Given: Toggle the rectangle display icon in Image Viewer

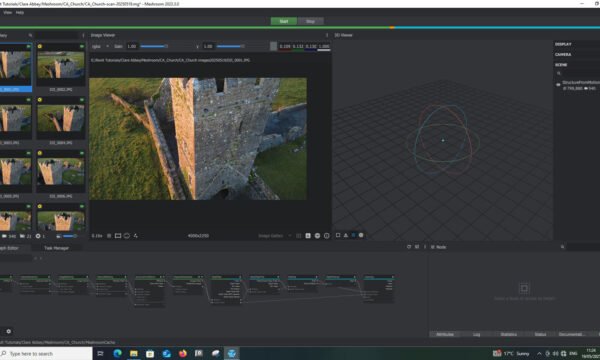Looking at the screenshot, I should (x=118, y=236).
